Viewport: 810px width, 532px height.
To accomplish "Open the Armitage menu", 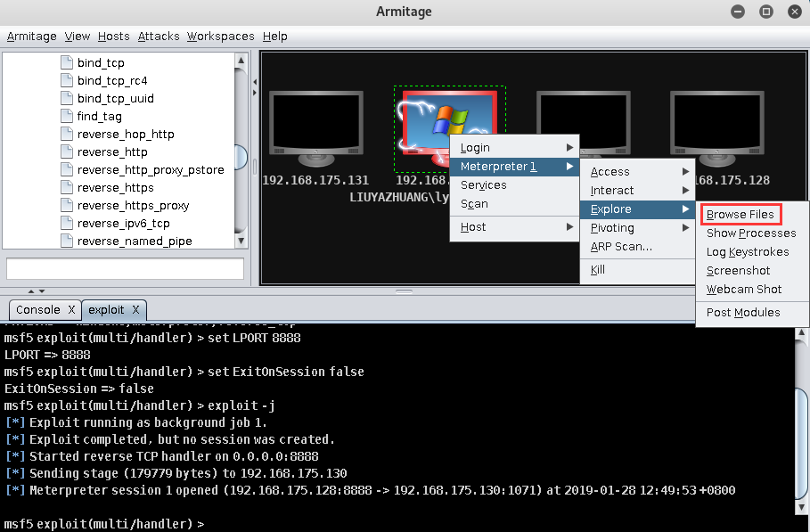I will (31, 37).
